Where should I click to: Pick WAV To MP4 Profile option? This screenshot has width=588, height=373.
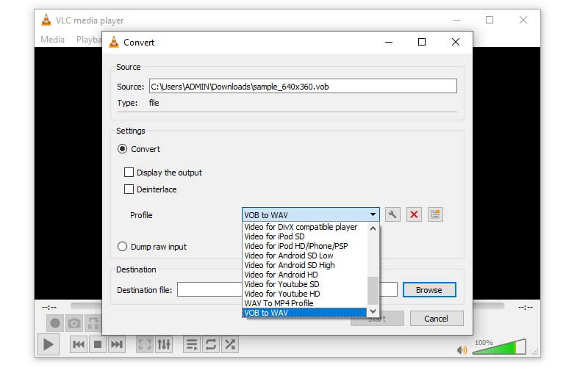pyautogui.click(x=279, y=303)
